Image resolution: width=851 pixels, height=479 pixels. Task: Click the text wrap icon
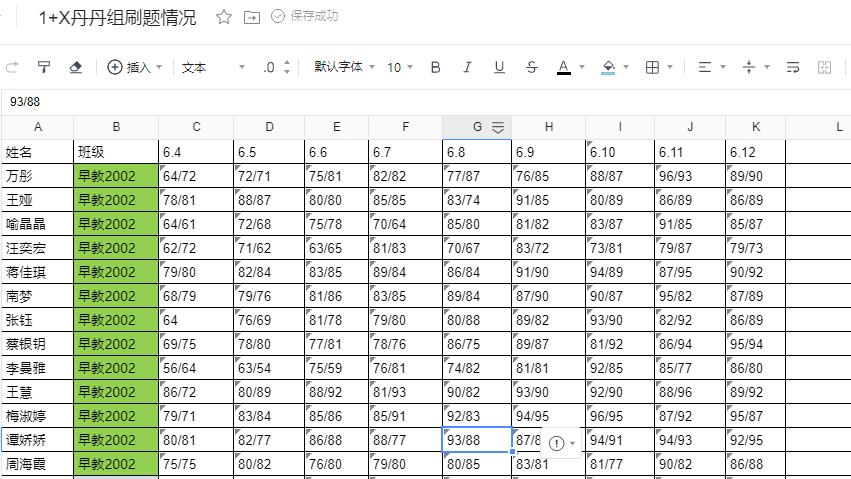tap(793, 67)
